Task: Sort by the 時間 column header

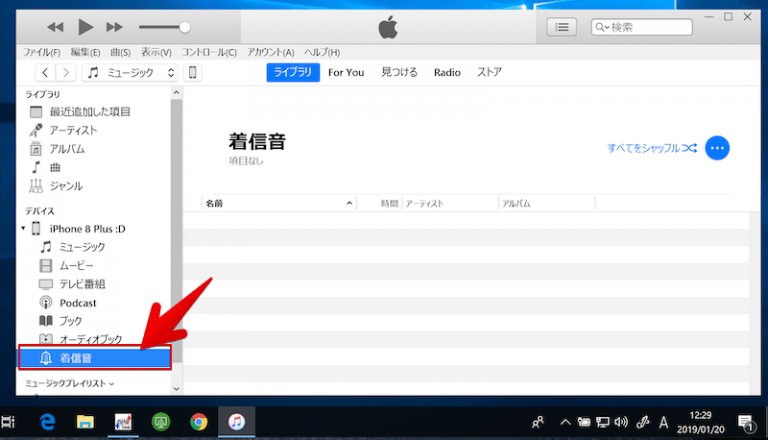Action: 380,203
